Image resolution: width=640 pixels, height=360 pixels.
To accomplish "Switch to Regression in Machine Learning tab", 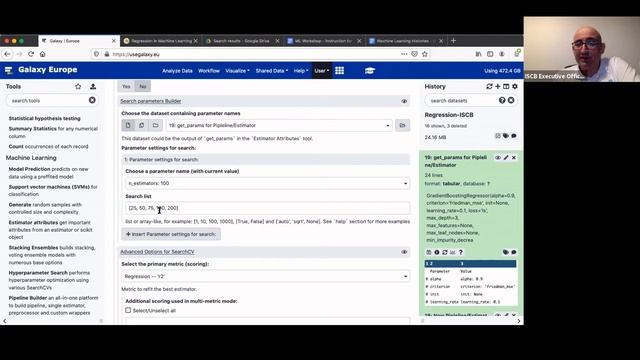I will pyautogui.click(x=160, y=41).
